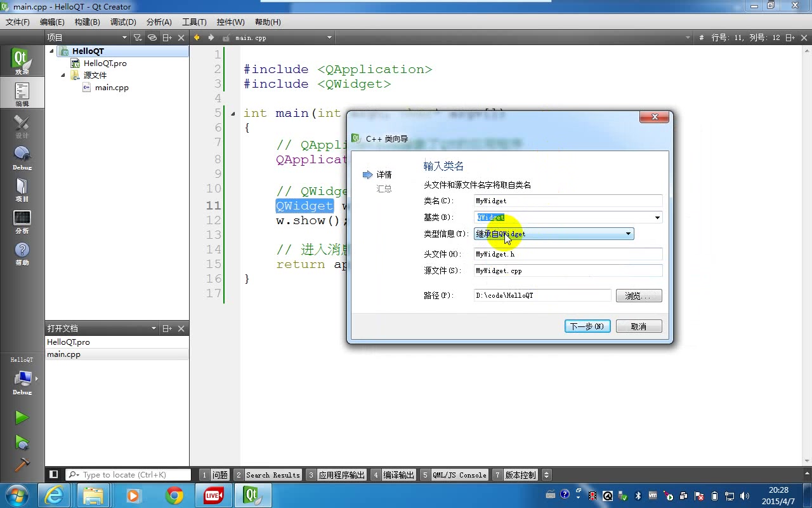Split the project side panel
812x508 pixels.
167,37
